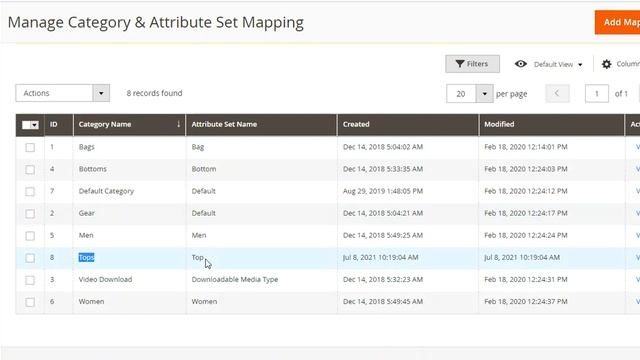Check the Men row checkbox
Viewport: 640px width, 360px height.
point(30,236)
